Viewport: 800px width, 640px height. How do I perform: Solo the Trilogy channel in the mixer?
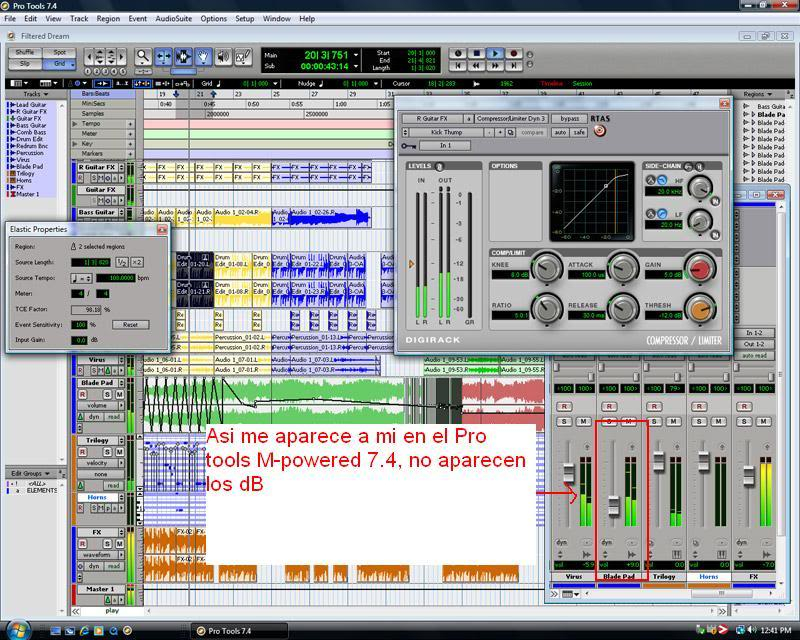tap(654, 422)
